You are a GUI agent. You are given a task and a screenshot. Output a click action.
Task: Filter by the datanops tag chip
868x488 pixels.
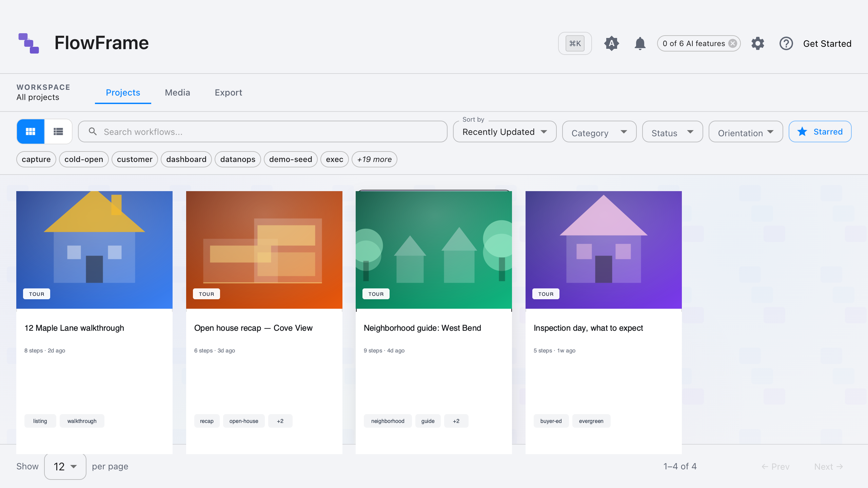[238, 159]
